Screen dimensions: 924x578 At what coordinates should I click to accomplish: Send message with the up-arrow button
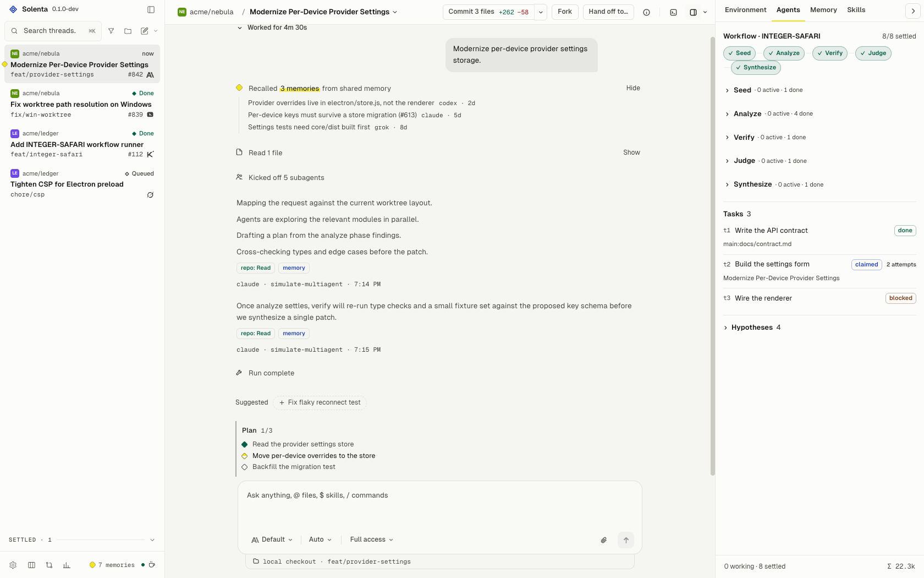tap(626, 540)
